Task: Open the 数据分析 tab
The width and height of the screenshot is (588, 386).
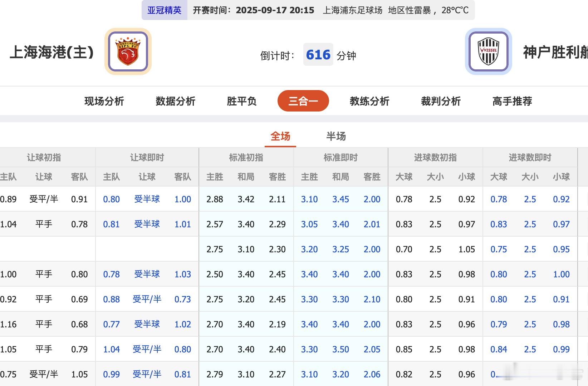Action: pyautogui.click(x=176, y=101)
